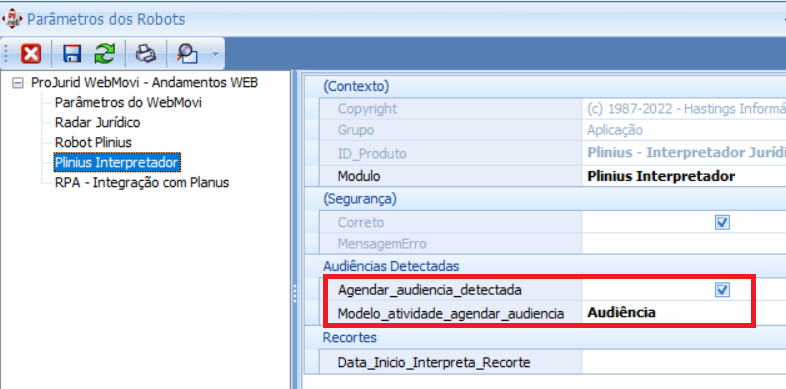Image resolution: width=786 pixels, height=389 pixels.
Task: Open RPA - Integração com Planus item
Action: click(x=142, y=182)
